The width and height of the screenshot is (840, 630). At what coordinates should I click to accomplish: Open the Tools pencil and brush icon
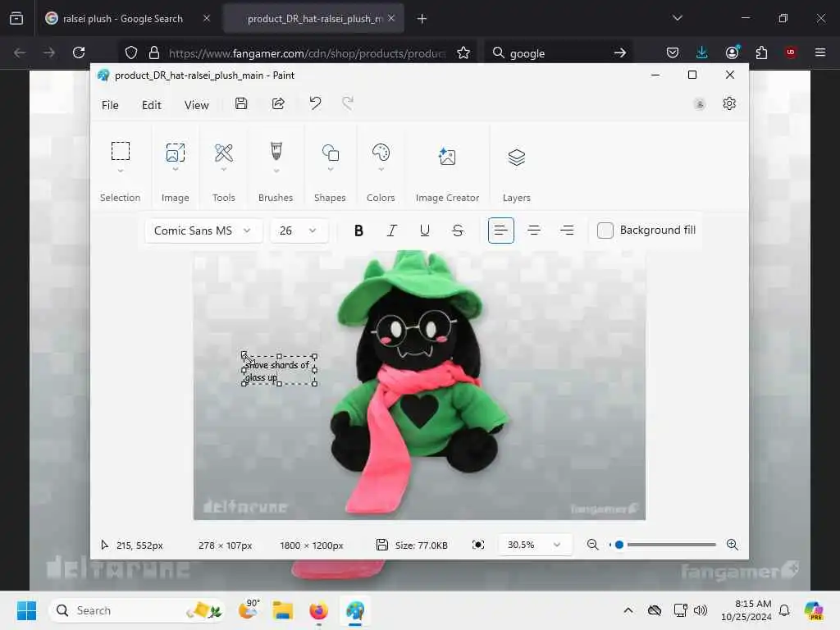point(223,153)
